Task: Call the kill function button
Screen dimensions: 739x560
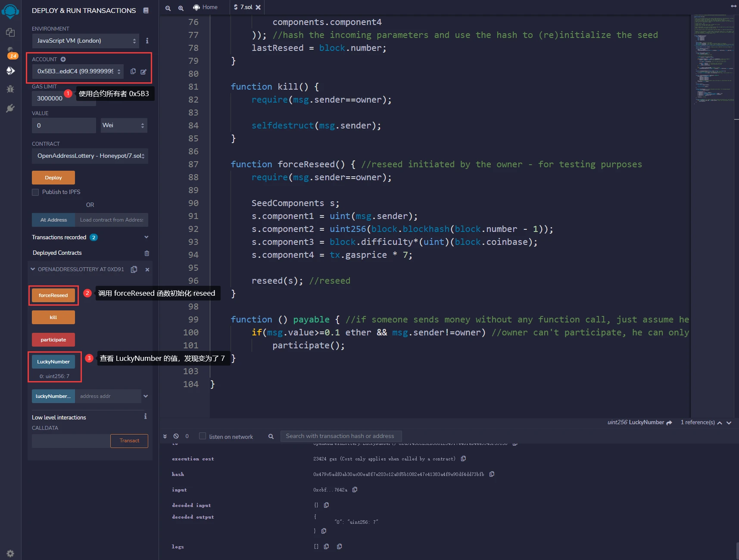Action: pos(53,317)
